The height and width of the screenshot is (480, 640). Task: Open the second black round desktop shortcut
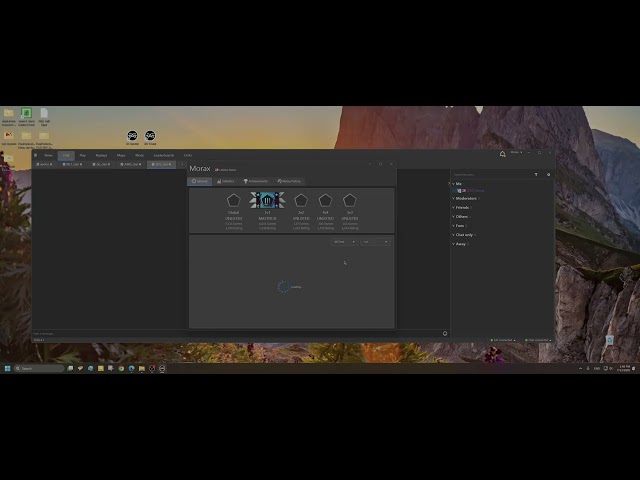(x=150, y=136)
